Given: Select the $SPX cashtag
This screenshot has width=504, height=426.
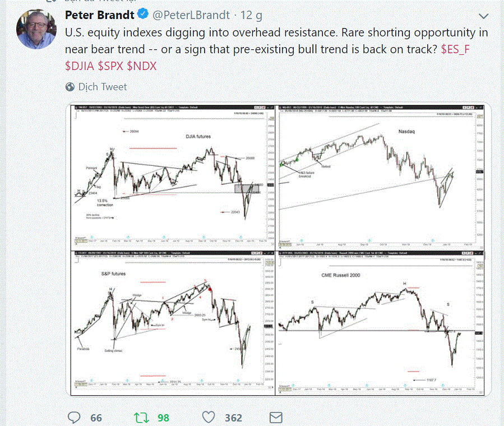Looking at the screenshot, I should click(111, 66).
